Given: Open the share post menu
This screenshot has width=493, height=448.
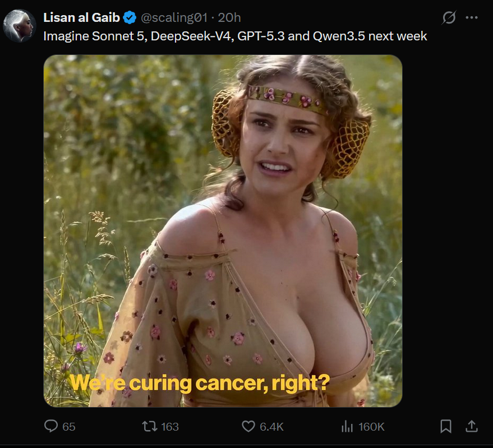Looking at the screenshot, I should [x=472, y=427].
